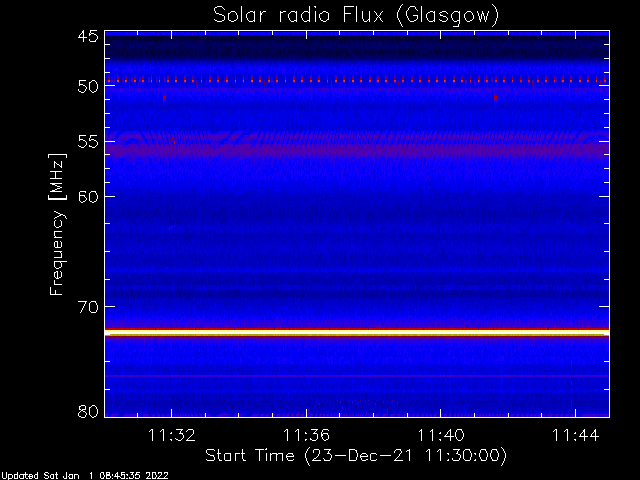
Task: Click the "Solar radio Flux (Glasgow)" title
Action: (x=356, y=16)
